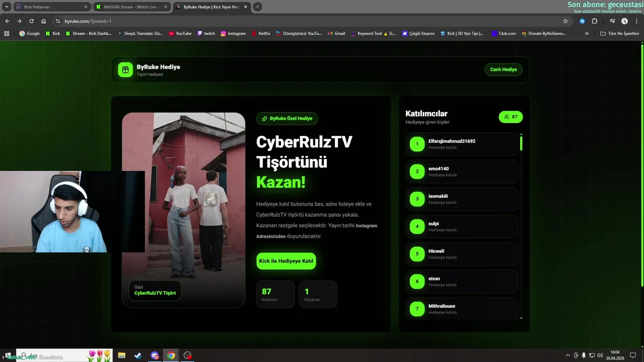Open the volume control in tray
This screenshot has width=644, height=362.
click(600, 355)
